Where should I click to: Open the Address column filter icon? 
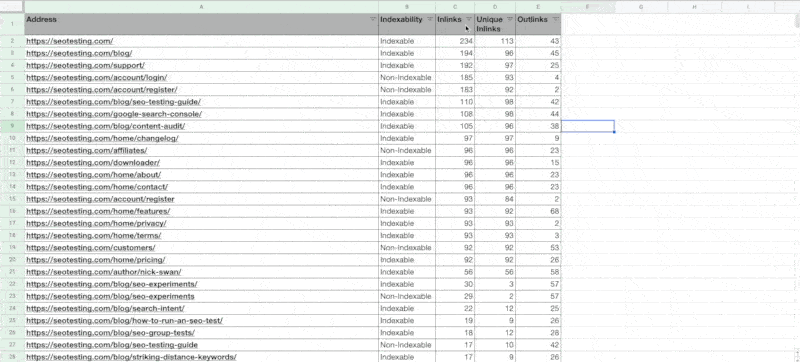click(x=373, y=19)
